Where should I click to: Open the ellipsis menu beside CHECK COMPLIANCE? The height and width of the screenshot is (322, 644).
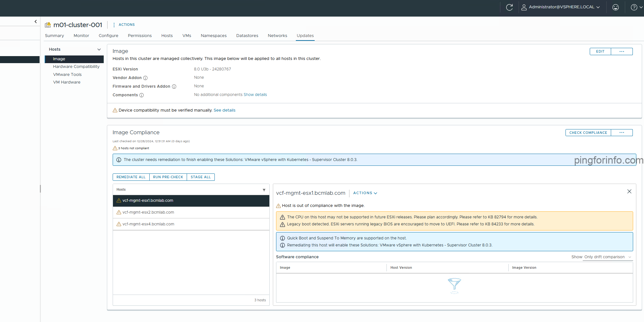621,133
